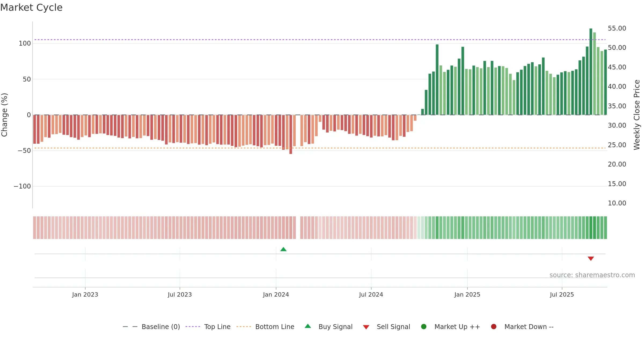
Task: Click the 10.00 tick on right axis
Action: pyautogui.click(x=617, y=203)
